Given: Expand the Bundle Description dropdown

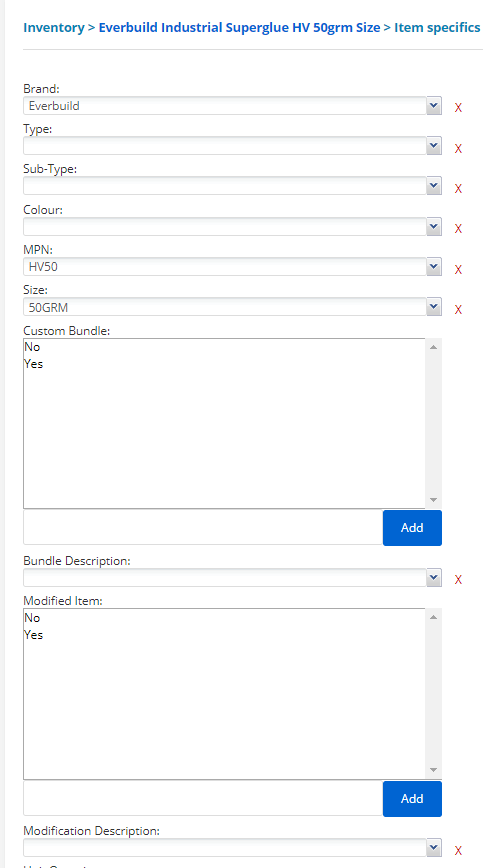Looking at the screenshot, I should 434,577.
